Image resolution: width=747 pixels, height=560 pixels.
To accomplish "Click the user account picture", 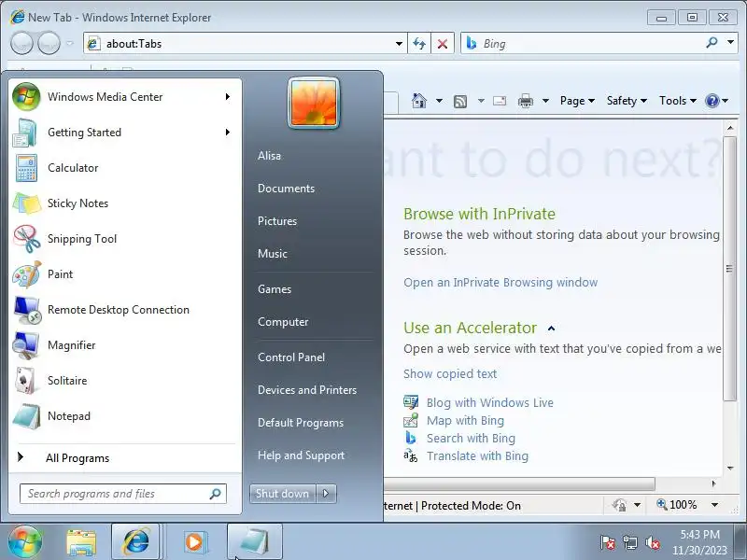I will coord(314,104).
